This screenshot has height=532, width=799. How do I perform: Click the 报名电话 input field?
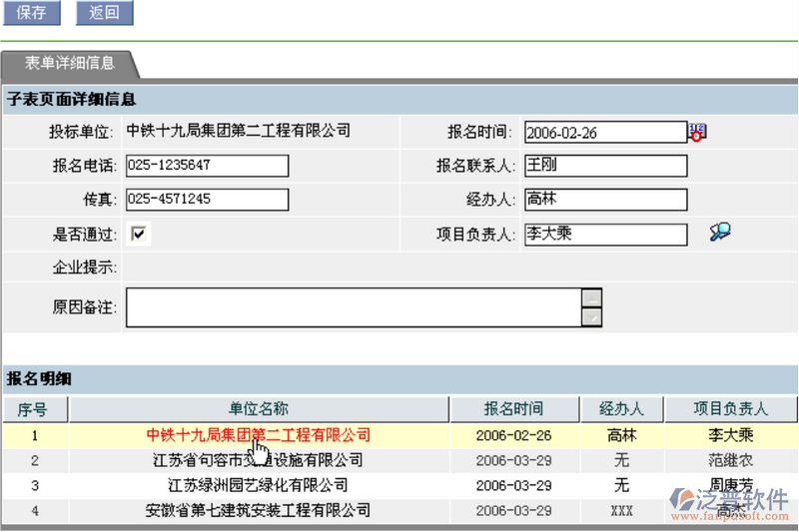click(x=207, y=166)
